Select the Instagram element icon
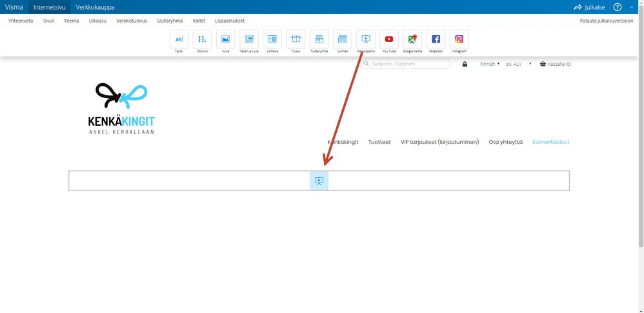The width and height of the screenshot is (644, 313). point(459,39)
